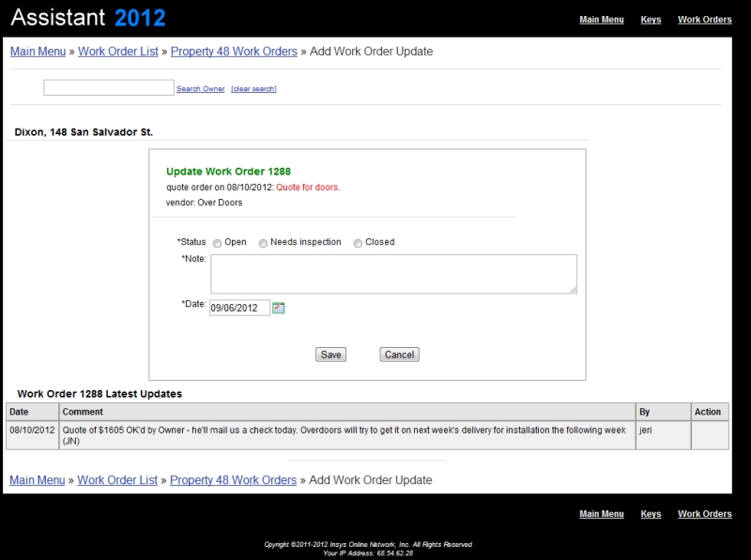Click the vendor: Over Doors text
The height and width of the screenshot is (560, 751).
204,203
